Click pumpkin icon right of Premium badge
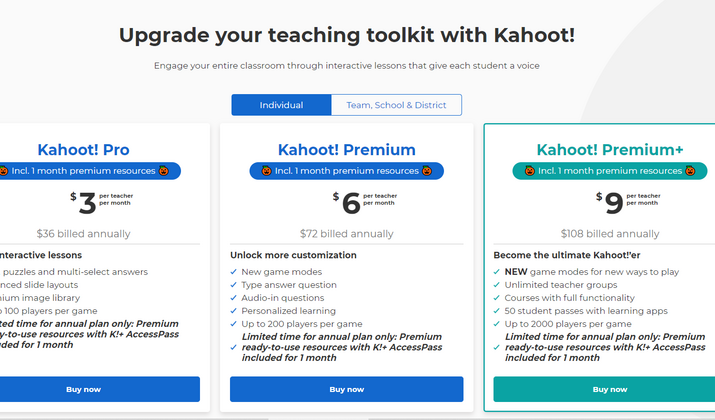Image resolution: width=715 pixels, height=420 pixels. [427, 171]
